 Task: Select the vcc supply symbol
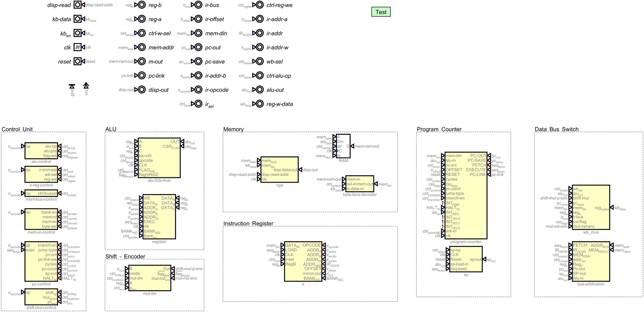coord(86,86)
